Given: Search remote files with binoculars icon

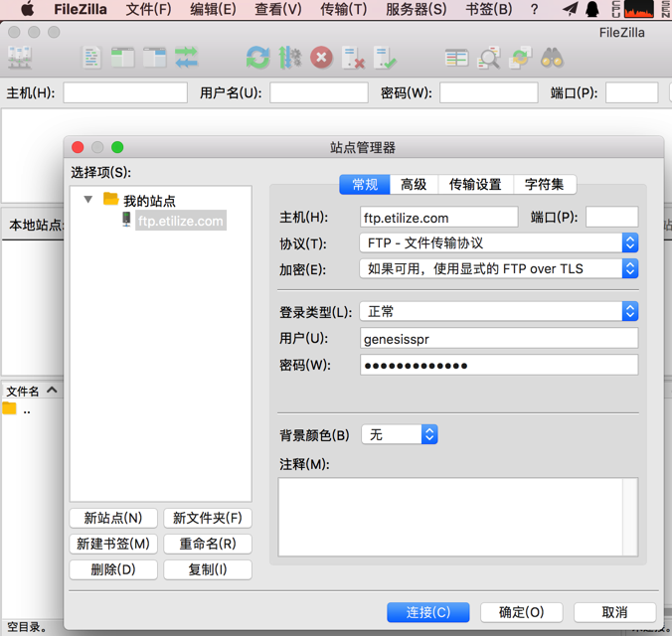Looking at the screenshot, I should [x=552, y=58].
